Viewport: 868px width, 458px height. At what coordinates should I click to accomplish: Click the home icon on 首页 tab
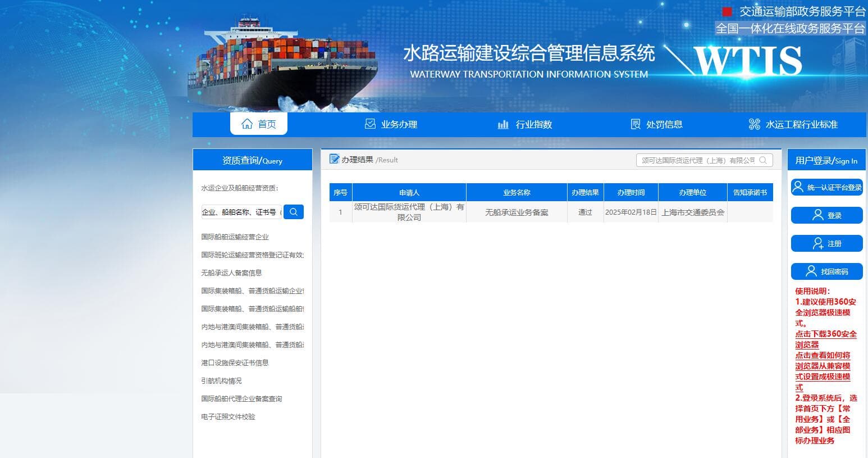click(x=247, y=124)
